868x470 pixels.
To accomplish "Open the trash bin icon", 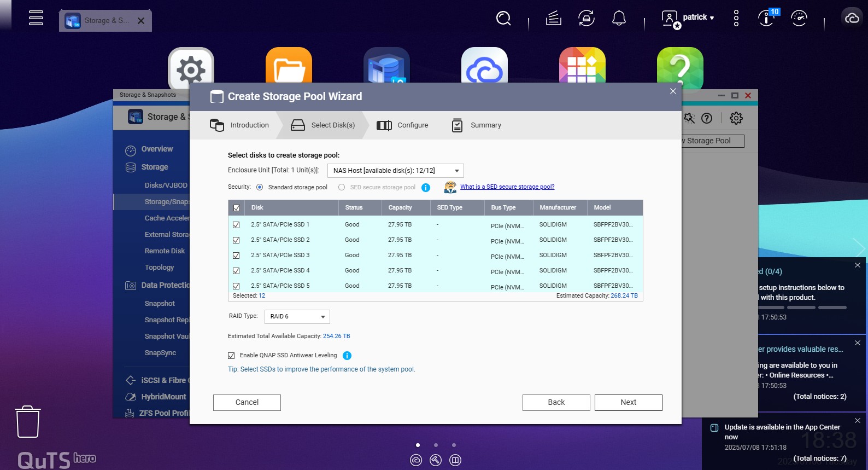I will pos(28,421).
